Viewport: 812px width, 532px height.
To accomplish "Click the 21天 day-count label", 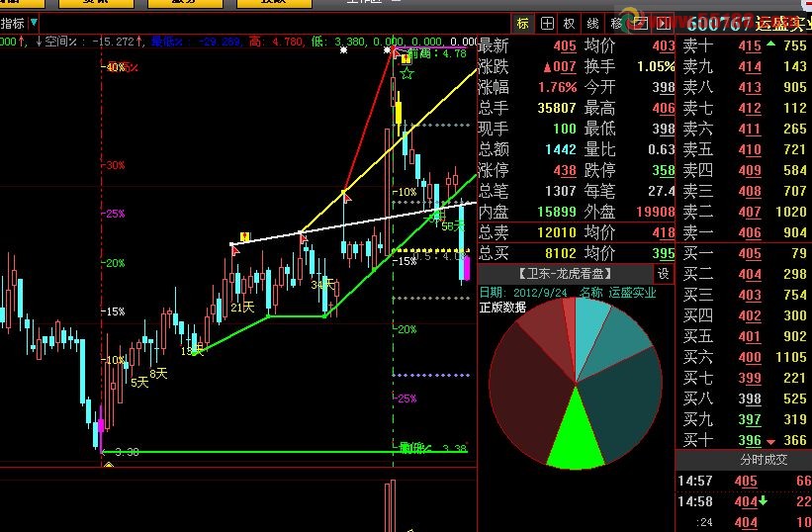I will (242, 308).
